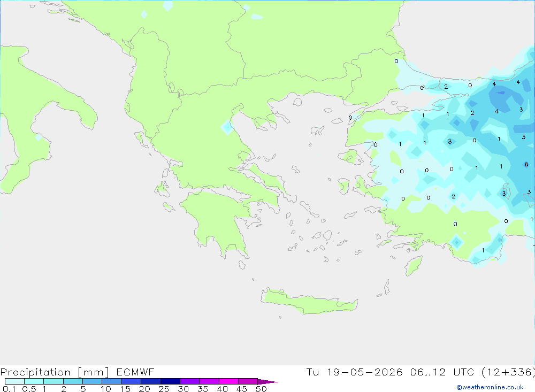Click the '25' legend scale label
The height and width of the screenshot is (392, 535).
164,389
